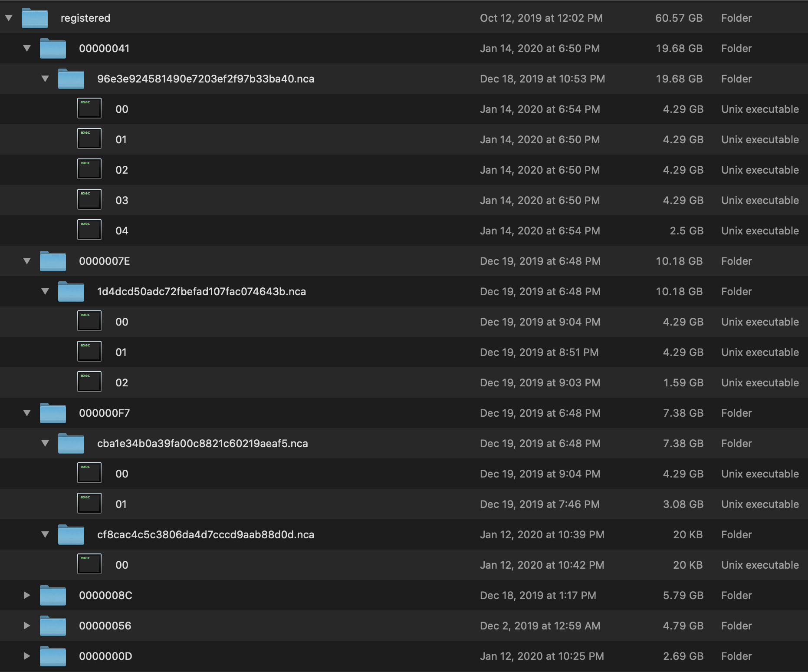Image resolution: width=808 pixels, height=672 pixels.
Task: Select exec icon of file 00 under cba1e34b...nca
Action: 89,473
